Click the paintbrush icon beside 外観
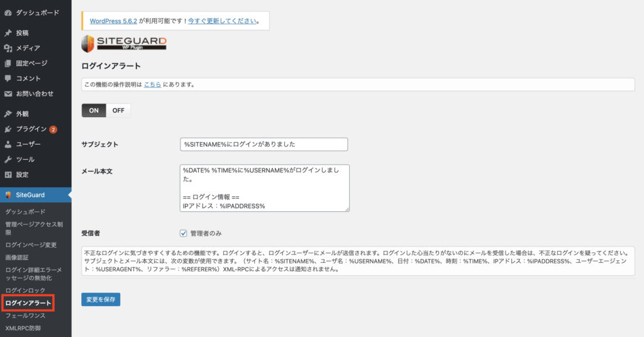644x337 pixels. (8, 114)
